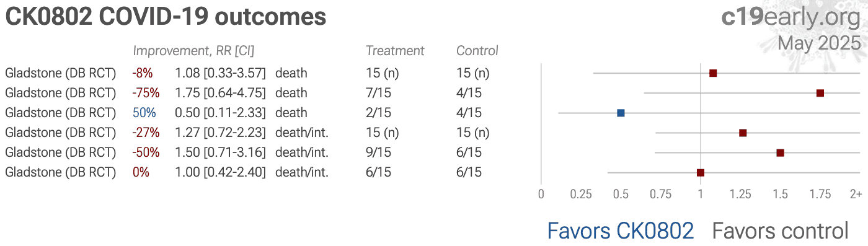The width and height of the screenshot is (868, 246).
Task: Click the red marker for RR 1.08 death
Action: click(713, 73)
